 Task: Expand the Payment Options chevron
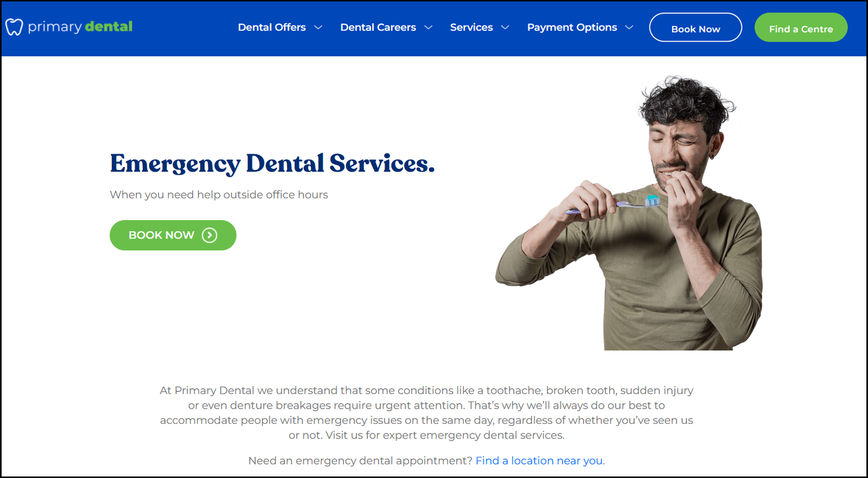[629, 28]
